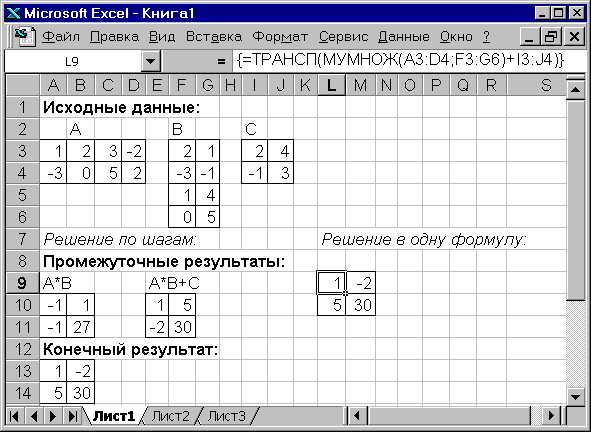Click the Select All corner button

click(x=23, y=85)
